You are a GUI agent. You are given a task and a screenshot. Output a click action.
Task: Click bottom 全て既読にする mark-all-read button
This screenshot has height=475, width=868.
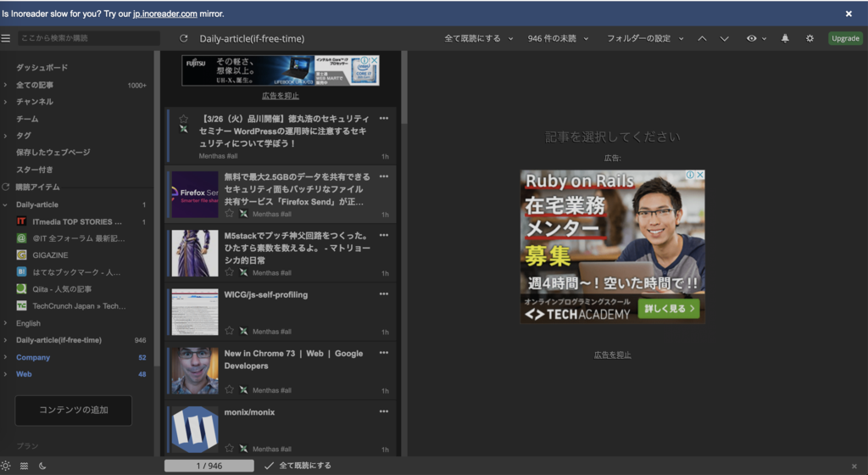click(298, 466)
